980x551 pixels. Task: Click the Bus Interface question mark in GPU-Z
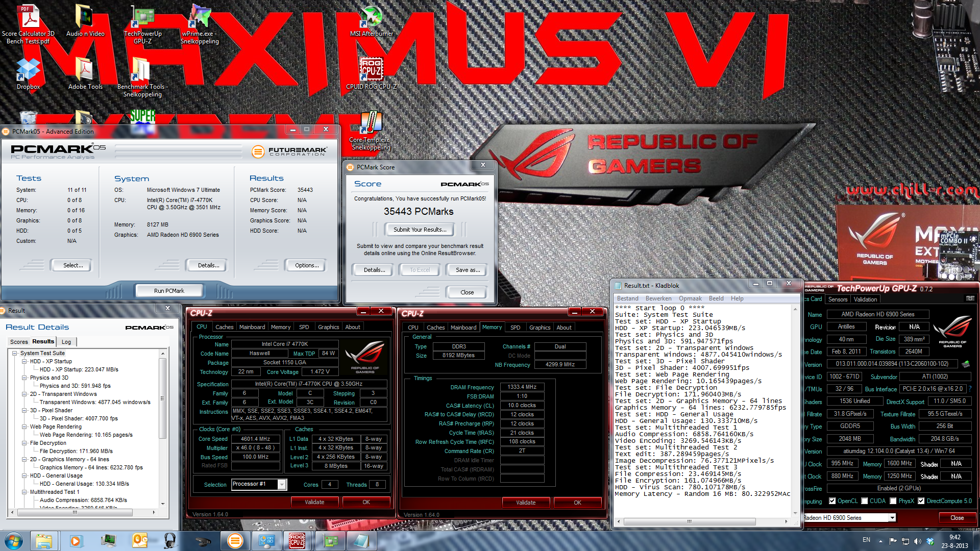970,389
